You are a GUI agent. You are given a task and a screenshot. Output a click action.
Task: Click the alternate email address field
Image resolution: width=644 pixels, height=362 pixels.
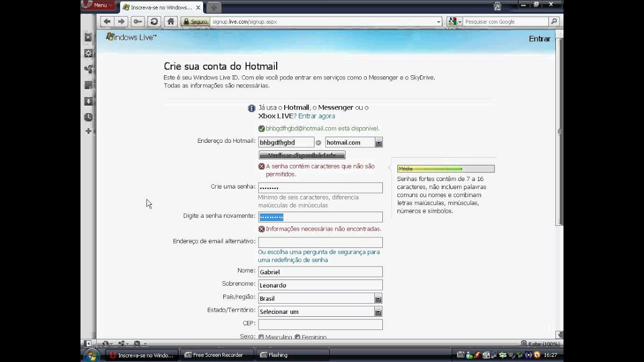[320, 242]
